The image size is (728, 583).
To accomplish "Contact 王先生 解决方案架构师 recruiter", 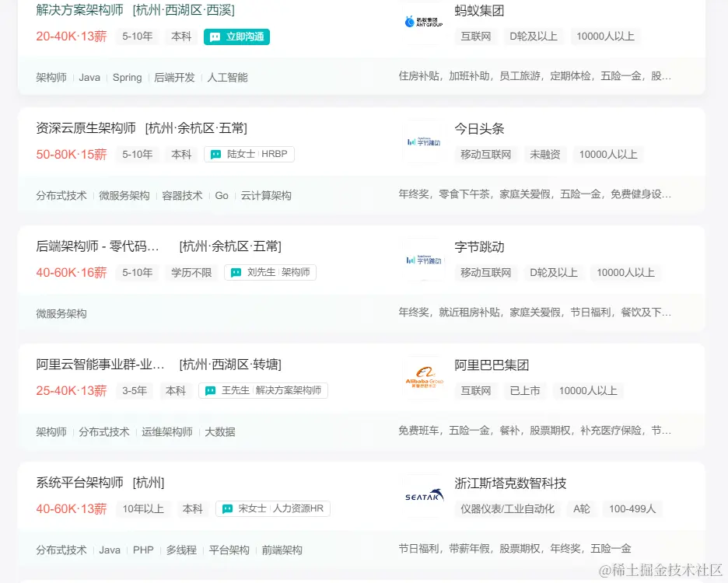I will (263, 390).
